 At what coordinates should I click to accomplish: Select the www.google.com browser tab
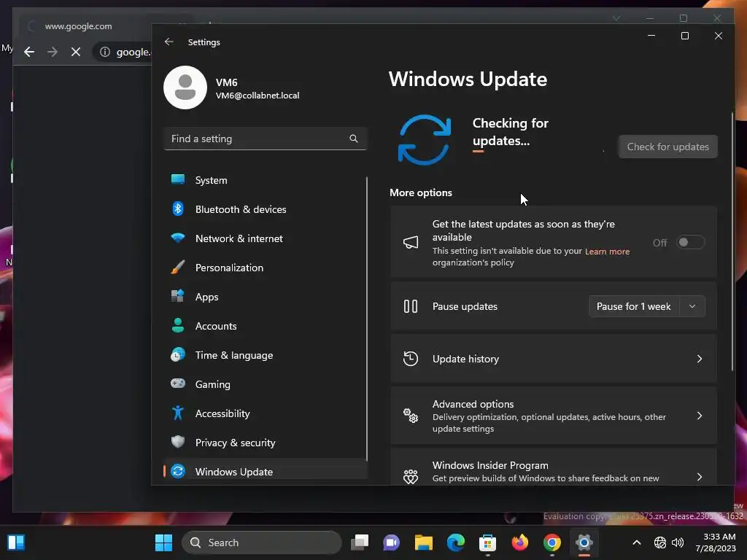[79, 26]
